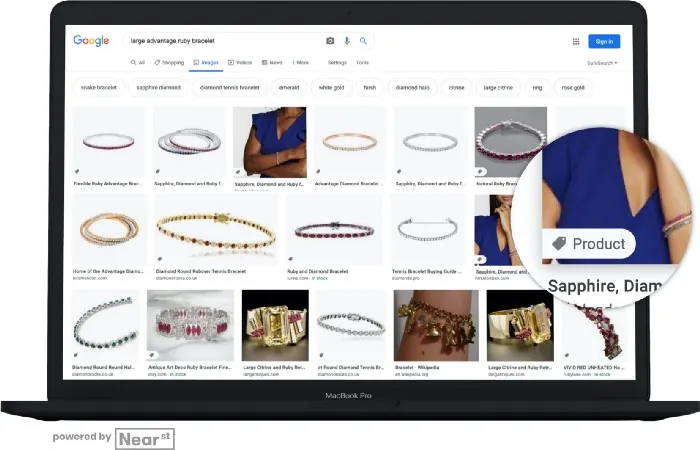Image resolution: width=700 pixels, height=450 pixels.
Task: Click 'Flexible Ruby Advantage Brac...' title
Action: click(107, 183)
